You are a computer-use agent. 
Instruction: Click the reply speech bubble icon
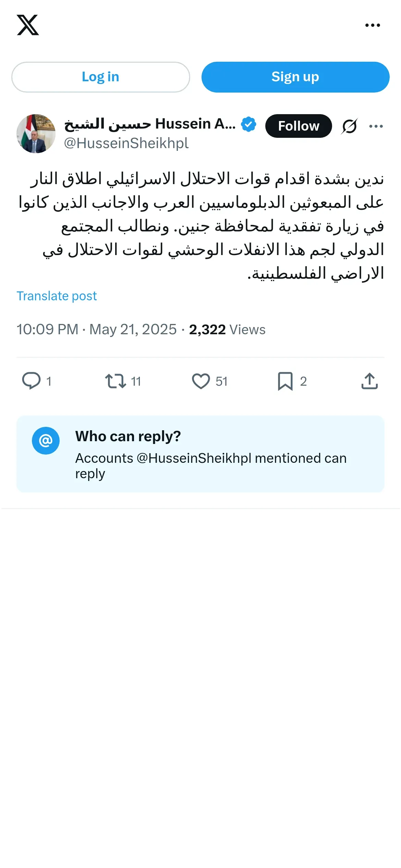31,381
